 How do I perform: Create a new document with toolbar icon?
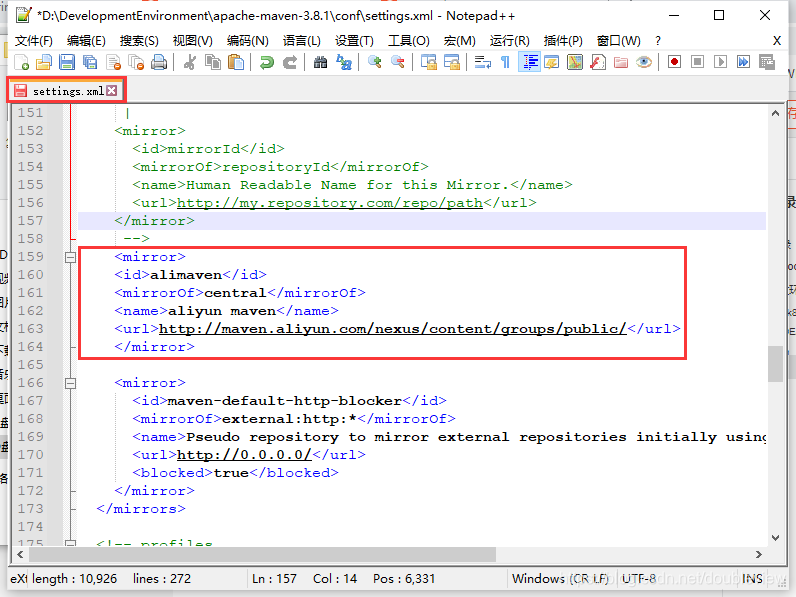point(21,62)
